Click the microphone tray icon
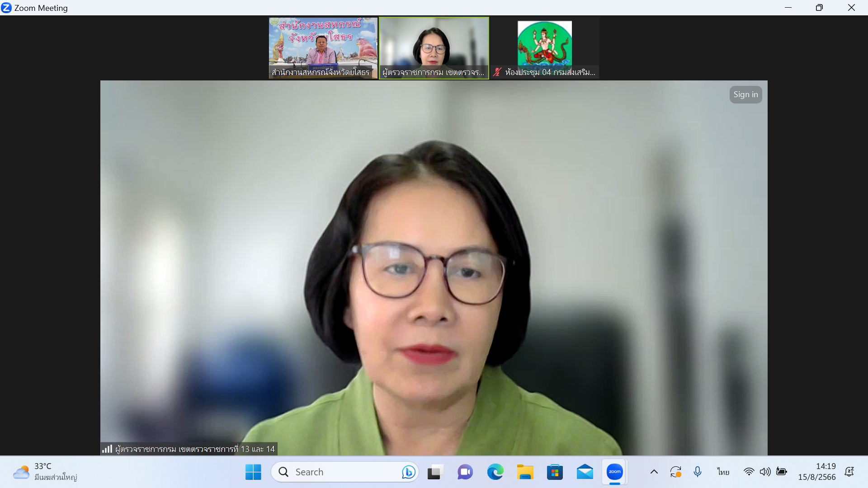This screenshot has width=868, height=488. (698, 472)
